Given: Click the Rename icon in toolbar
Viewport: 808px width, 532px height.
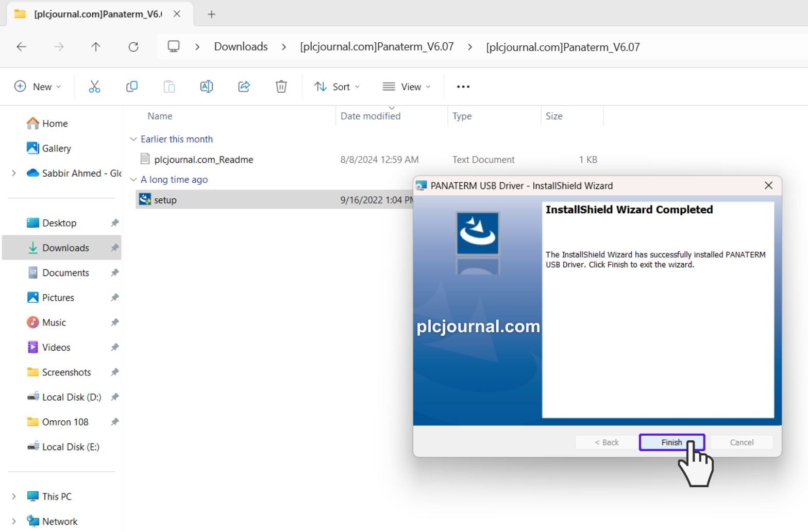Looking at the screenshot, I should [x=207, y=87].
